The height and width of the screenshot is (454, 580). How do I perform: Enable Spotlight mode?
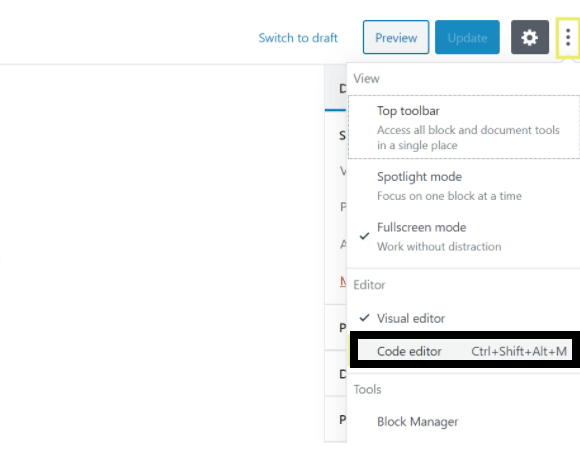click(x=464, y=186)
